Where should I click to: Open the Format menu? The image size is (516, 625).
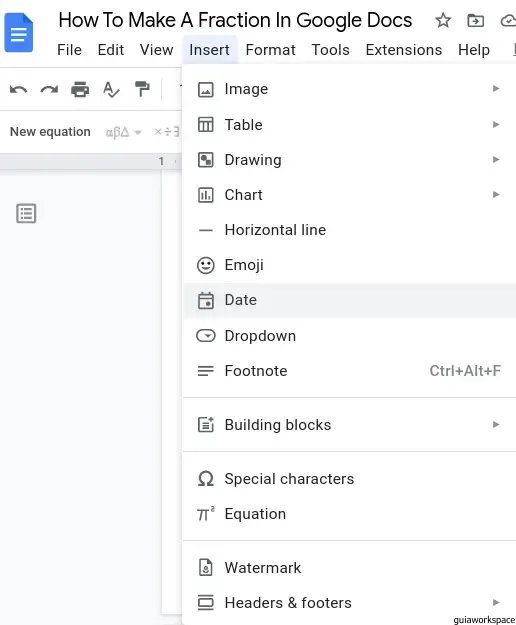pyautogui.click(x=270, y=50)
